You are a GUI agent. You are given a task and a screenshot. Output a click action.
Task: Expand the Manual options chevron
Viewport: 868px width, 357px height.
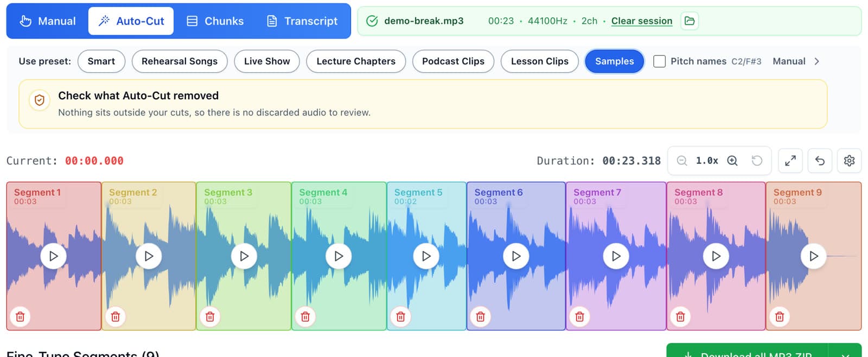(816, 61)
